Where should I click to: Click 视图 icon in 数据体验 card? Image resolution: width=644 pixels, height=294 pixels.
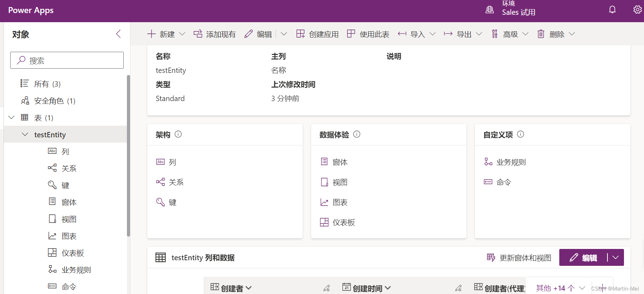click(324, 182)
